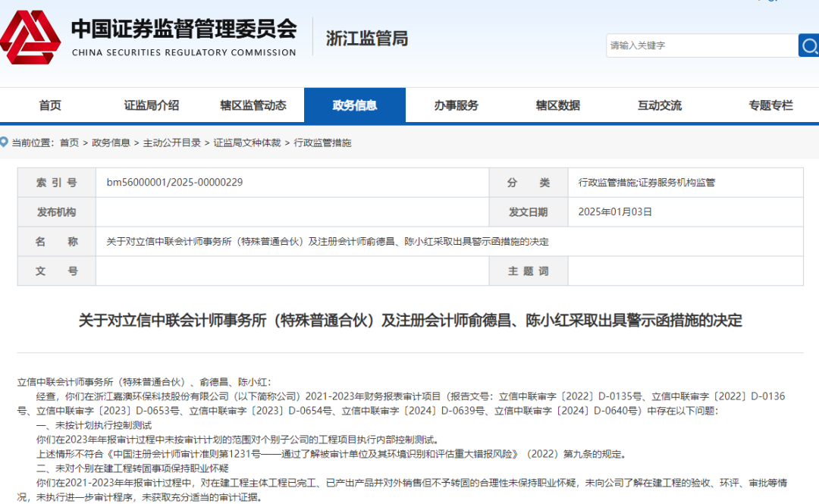Click the location pin icon in breadcrumb
Screen dimensions: 819x504
point(5,142)
